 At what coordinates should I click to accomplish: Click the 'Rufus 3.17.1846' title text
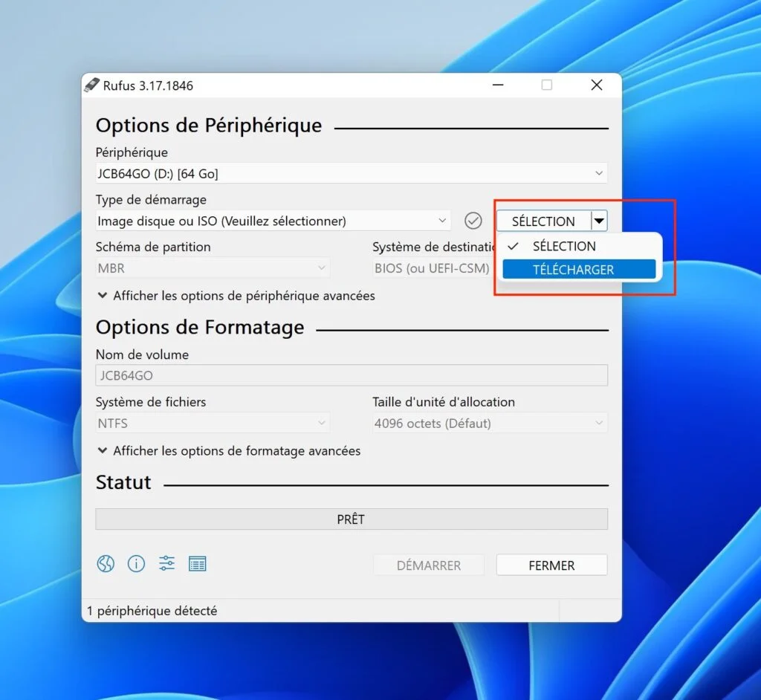point(148,85)
